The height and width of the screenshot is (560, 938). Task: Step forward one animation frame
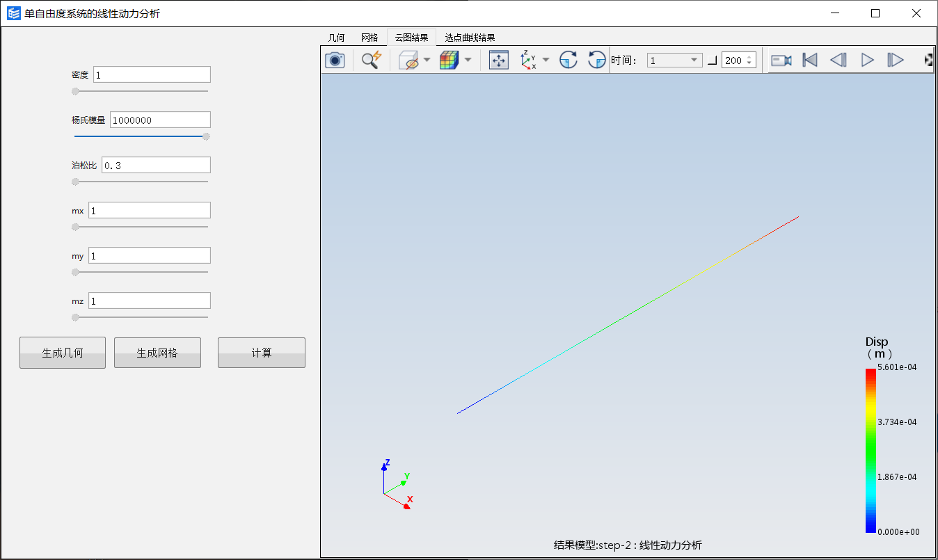(x=896, y=61)
